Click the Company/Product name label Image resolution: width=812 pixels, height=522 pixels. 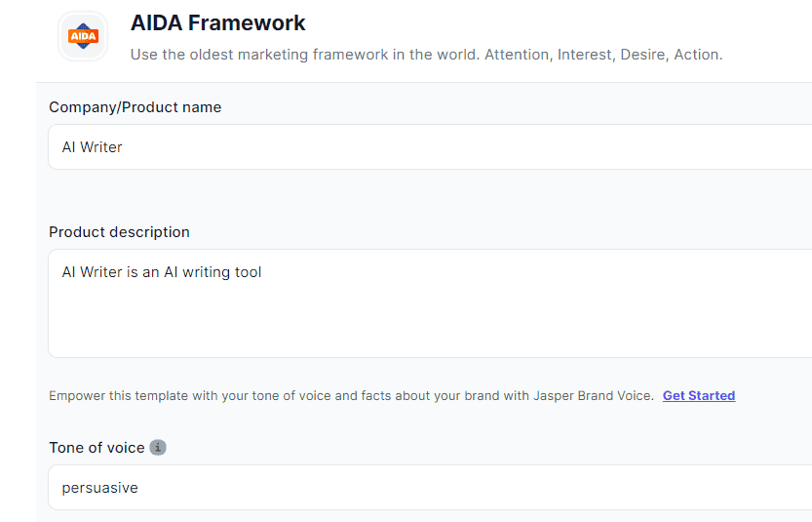pyautogui.click(x=135, y=107)
